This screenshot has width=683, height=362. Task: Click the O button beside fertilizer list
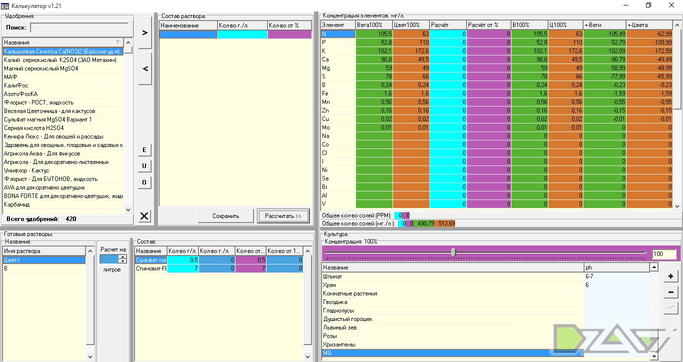pyautogui.click(x=144, y=182)
